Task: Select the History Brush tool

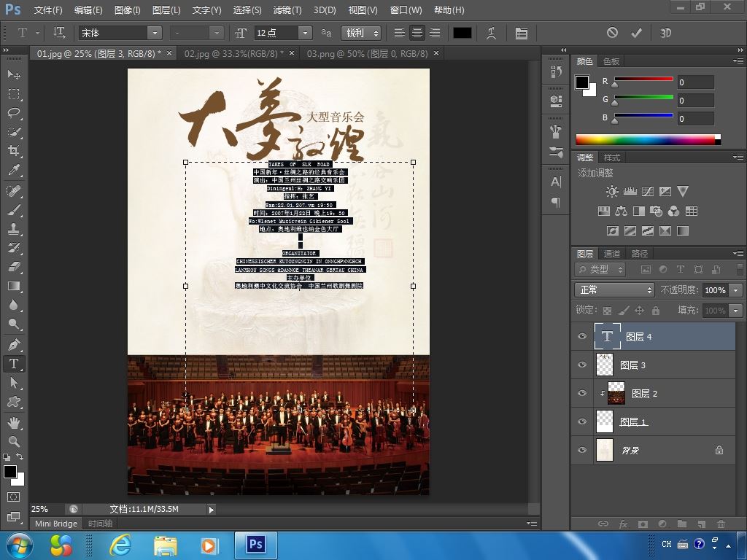Action: 14,248
